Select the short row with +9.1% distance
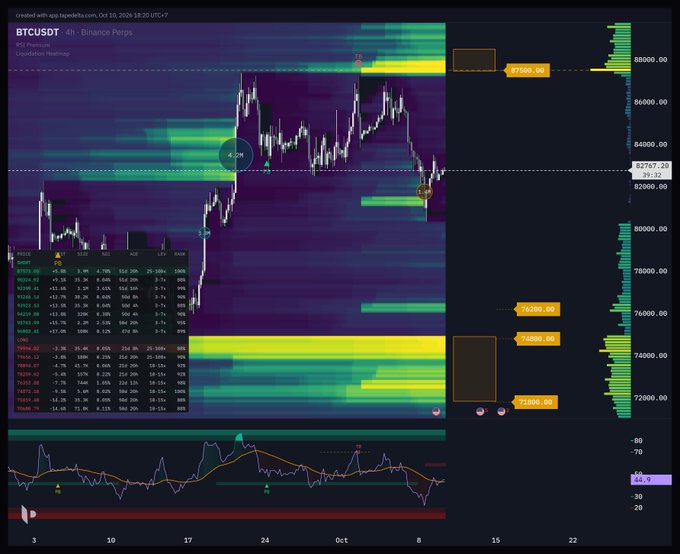This screenshot has width=680, height=554. click(101, 280)
